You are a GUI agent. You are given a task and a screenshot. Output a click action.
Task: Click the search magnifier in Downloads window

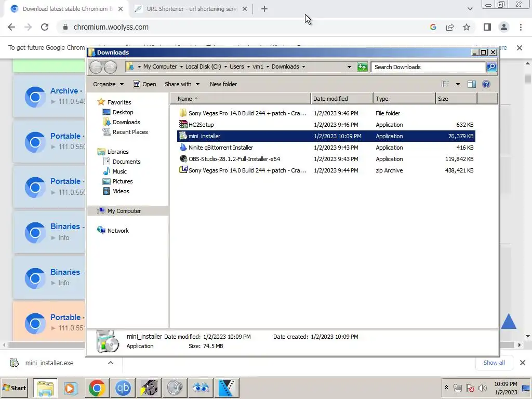(491, 67)
